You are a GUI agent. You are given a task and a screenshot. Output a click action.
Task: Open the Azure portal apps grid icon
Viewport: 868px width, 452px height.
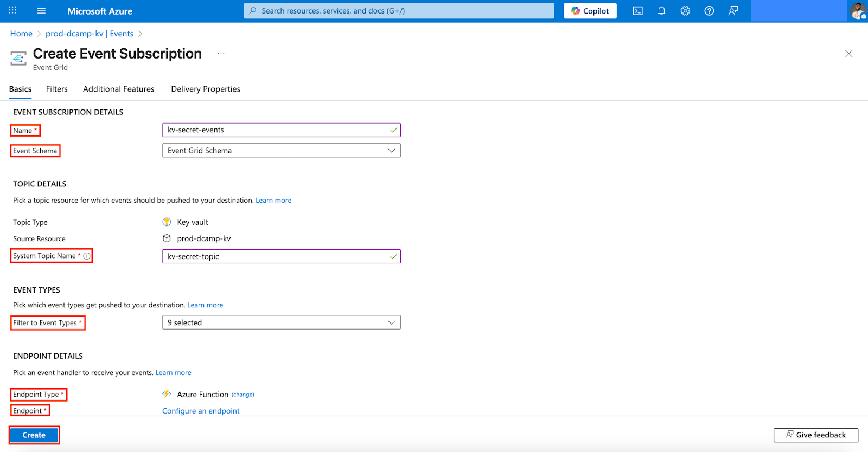pos(12,10)
